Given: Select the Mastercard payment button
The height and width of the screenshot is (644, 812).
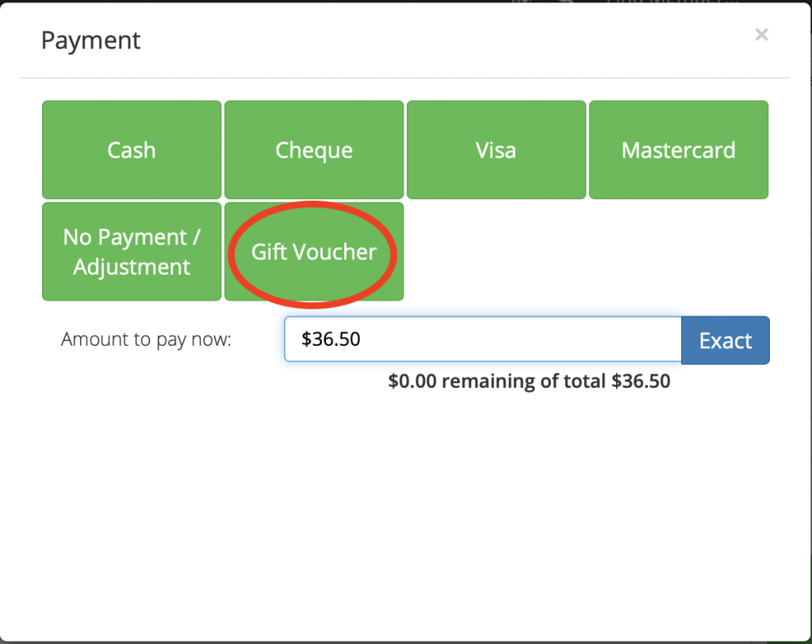Looking at the screenshot, I should (x=679, y=150).
